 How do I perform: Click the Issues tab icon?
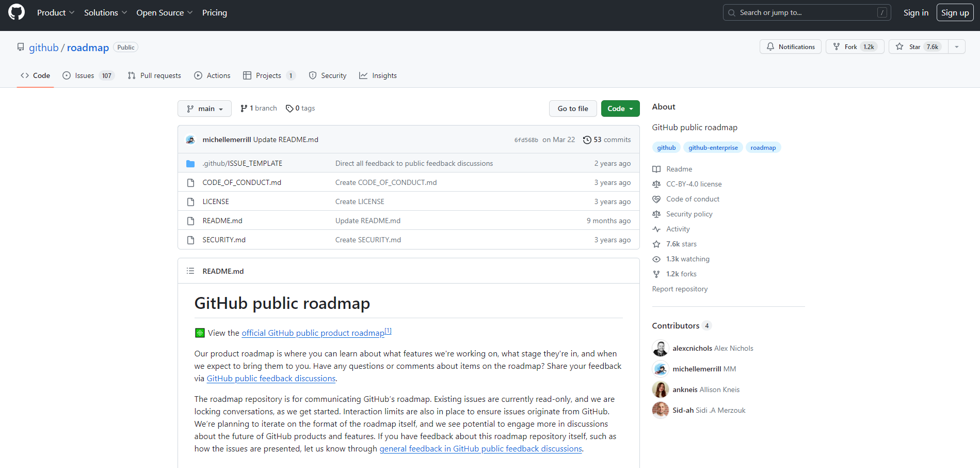pyautogui.click(x=67, y=75)
